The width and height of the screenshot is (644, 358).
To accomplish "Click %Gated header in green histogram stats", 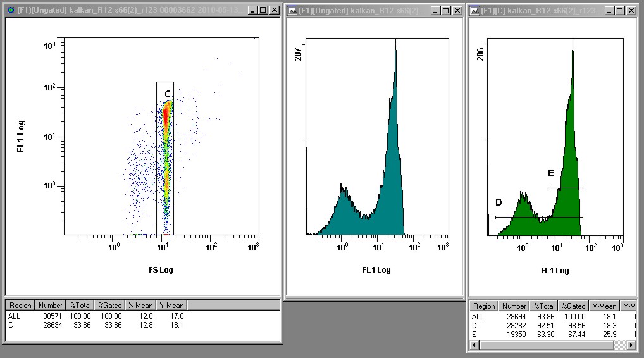I will pyautogui.click(x=574, y=306).
